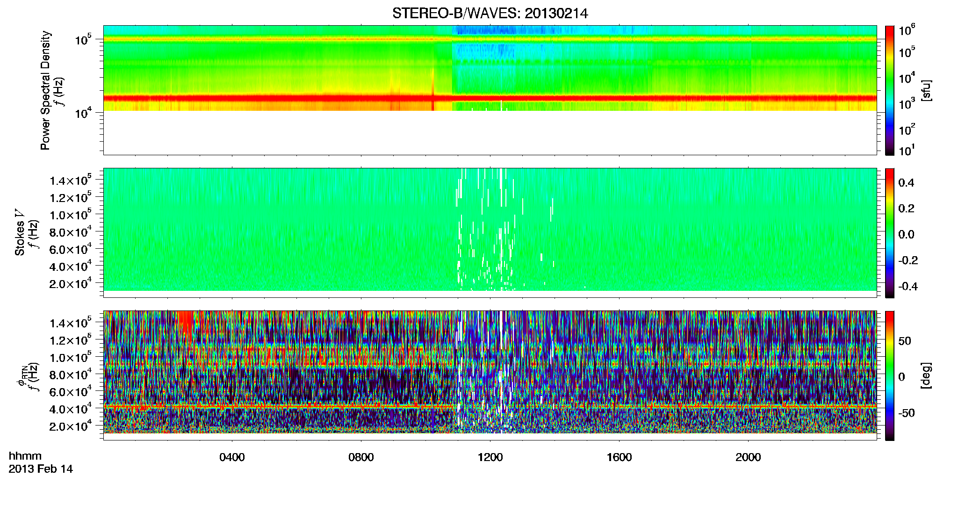Click the 4.0×10^4 tick of the φRTN panel
The width and height of the screenshot is (980, 505).
pyautogui.click(x=70, y=409)
